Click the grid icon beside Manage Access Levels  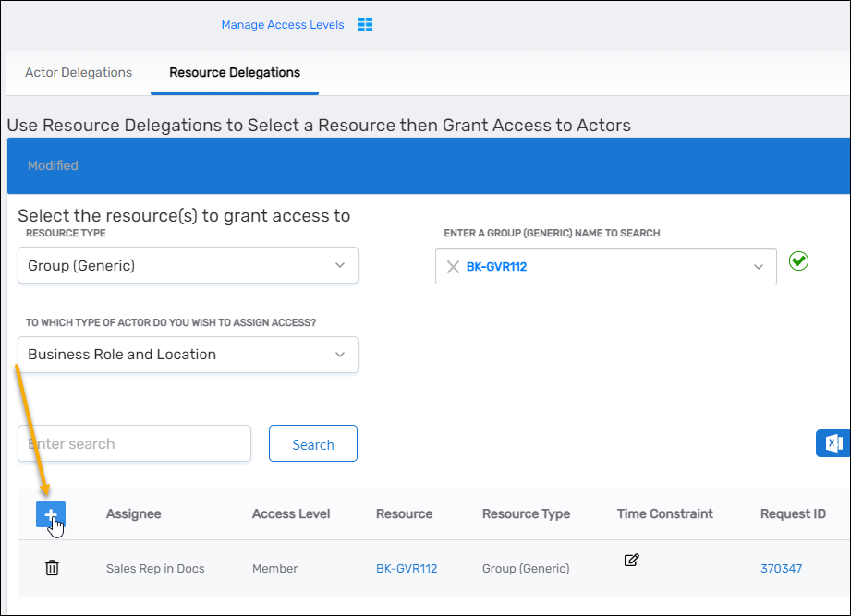364,24
